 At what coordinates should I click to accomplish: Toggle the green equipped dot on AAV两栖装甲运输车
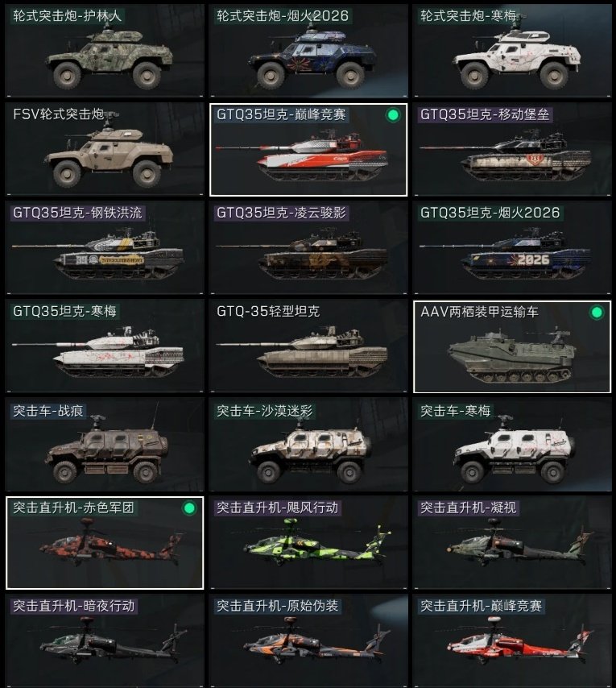[597, 313]
